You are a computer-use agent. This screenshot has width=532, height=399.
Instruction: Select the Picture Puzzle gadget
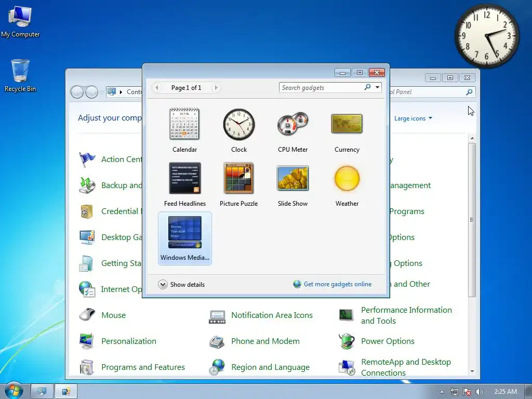point(239,184)
